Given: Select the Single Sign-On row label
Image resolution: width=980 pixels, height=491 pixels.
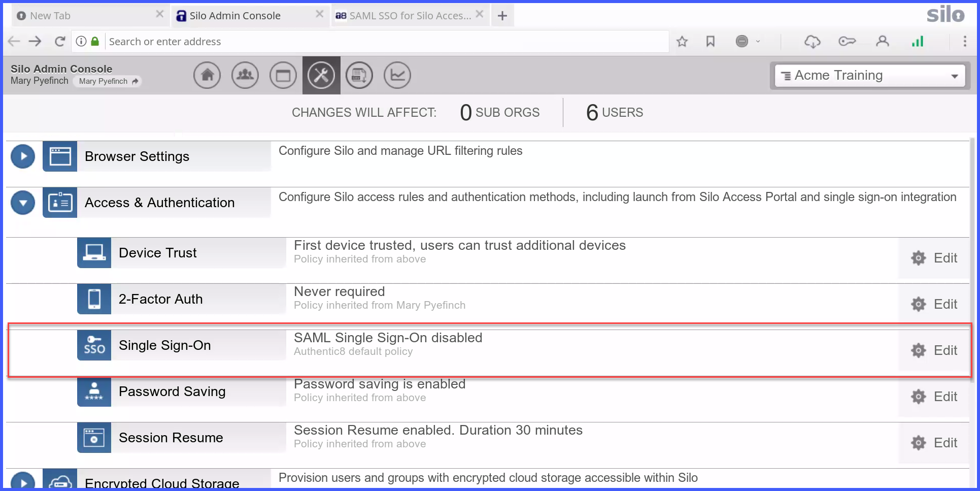Looking at the screenshot, I should click(x=165, y=345).
